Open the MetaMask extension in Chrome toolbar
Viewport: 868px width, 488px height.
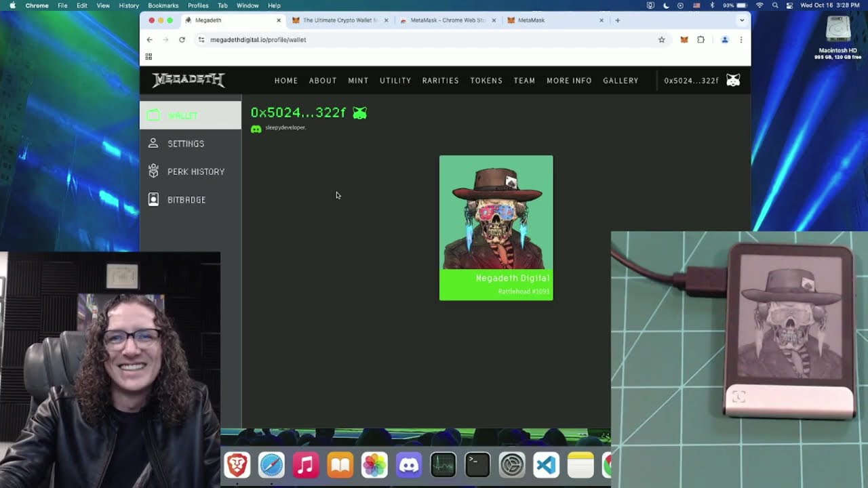(x=684, y=40)
